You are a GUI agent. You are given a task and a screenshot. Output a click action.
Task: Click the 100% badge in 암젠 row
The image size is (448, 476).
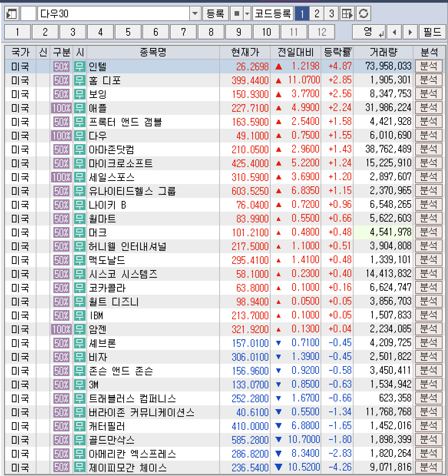click(61, 329)
